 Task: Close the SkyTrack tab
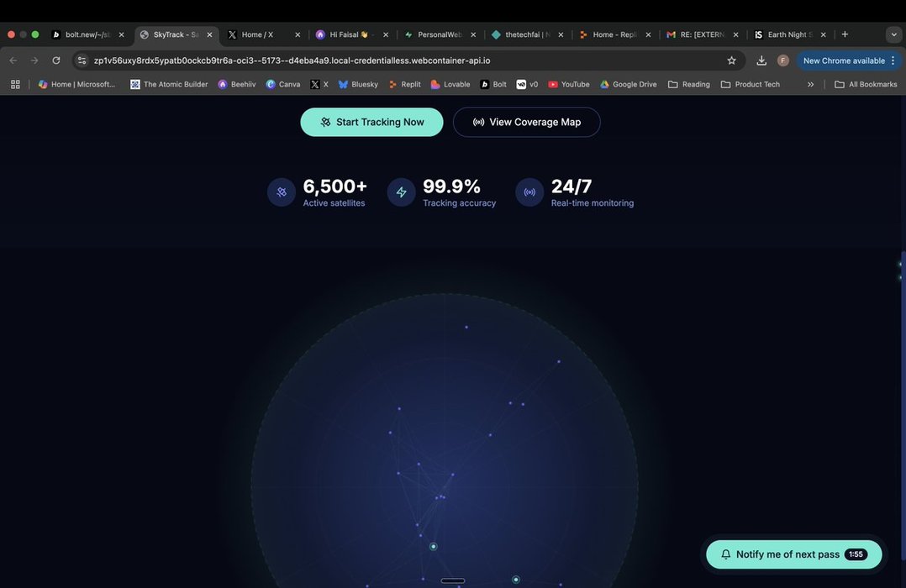210,34
